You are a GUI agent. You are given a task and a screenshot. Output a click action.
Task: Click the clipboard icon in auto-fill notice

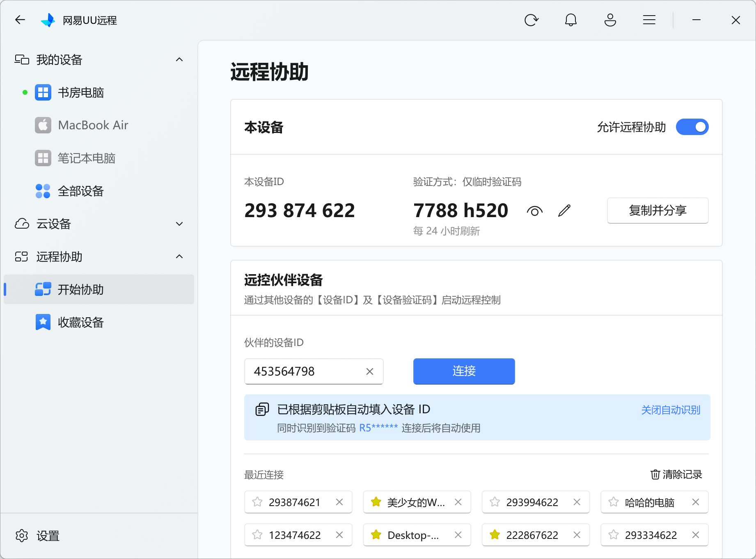(262, 409)
